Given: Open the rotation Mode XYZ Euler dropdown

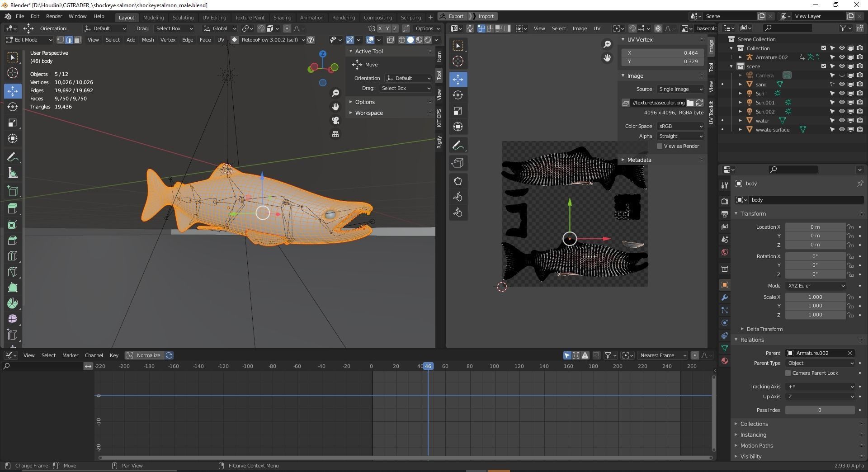Looking at the screenshot, I should click(x=816, y=286).
